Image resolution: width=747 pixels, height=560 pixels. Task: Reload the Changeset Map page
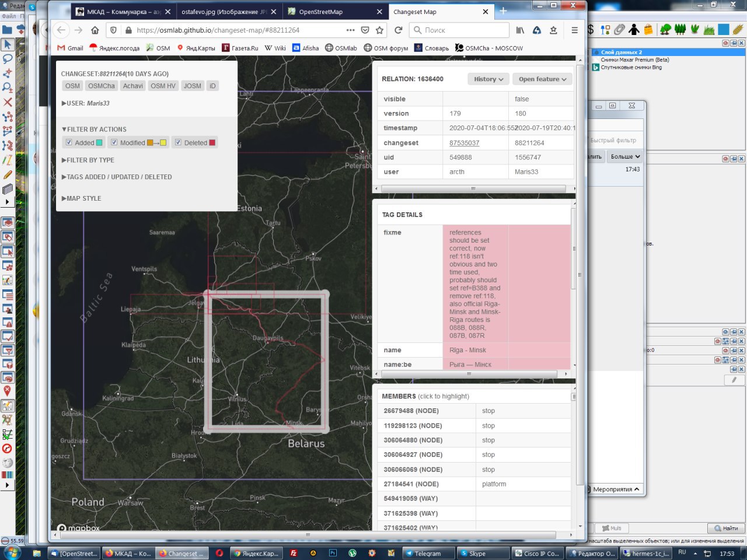click(399, 30)
